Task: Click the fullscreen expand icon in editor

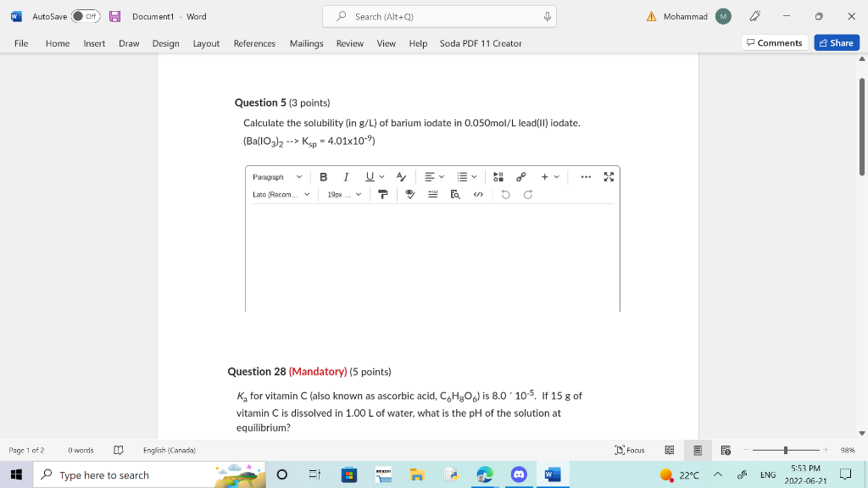Action: [x=609, y=177]
